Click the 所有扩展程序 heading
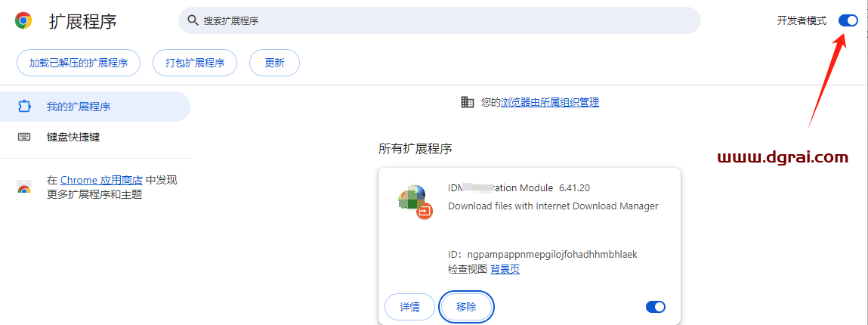The width and height of the screenshot is (868, 325). [415, 148]
